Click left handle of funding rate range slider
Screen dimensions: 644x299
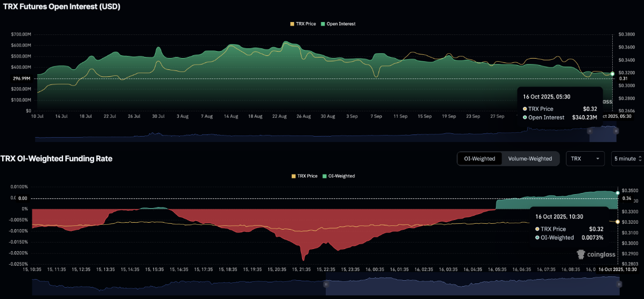coord(326,284)
